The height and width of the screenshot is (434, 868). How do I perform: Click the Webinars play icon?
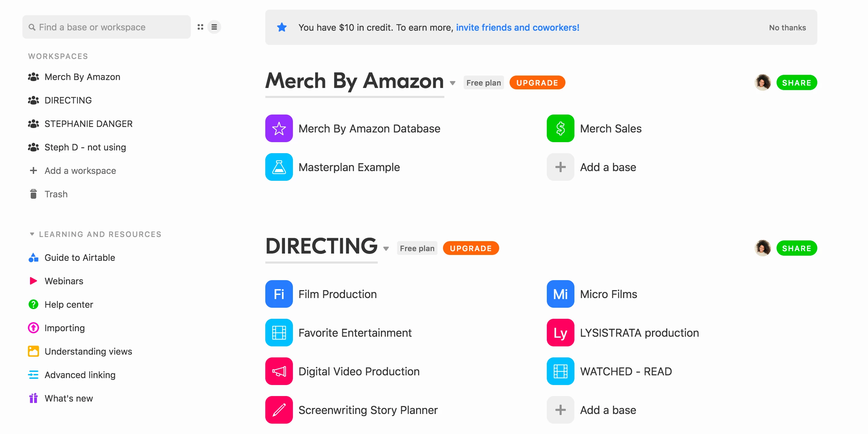click(33, 281)
